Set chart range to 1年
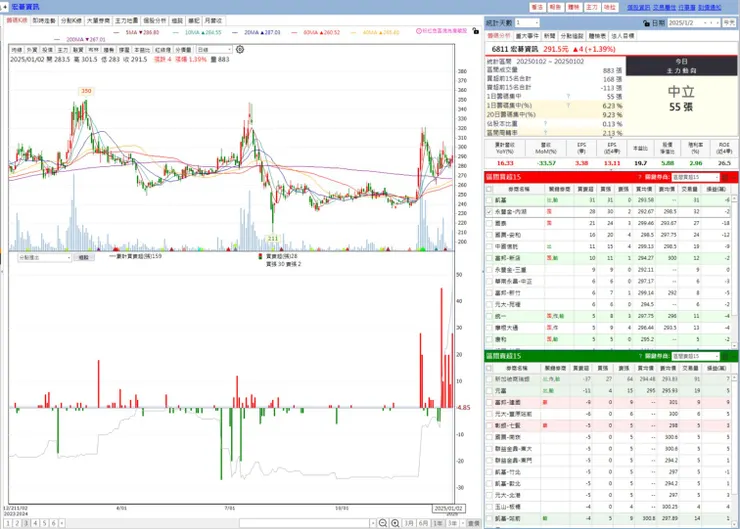The height and width of the screenshot is (529, 740). [438, 523]
